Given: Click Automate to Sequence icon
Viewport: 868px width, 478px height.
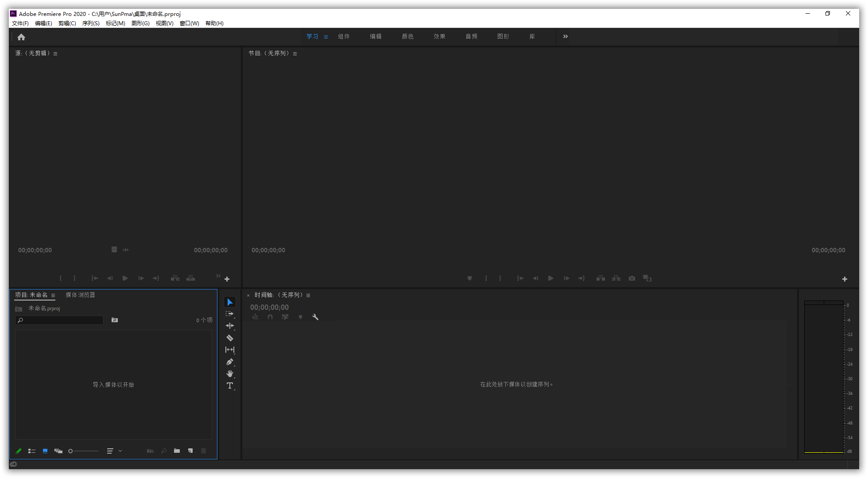Looking at the screenshot, I should 150,451.
